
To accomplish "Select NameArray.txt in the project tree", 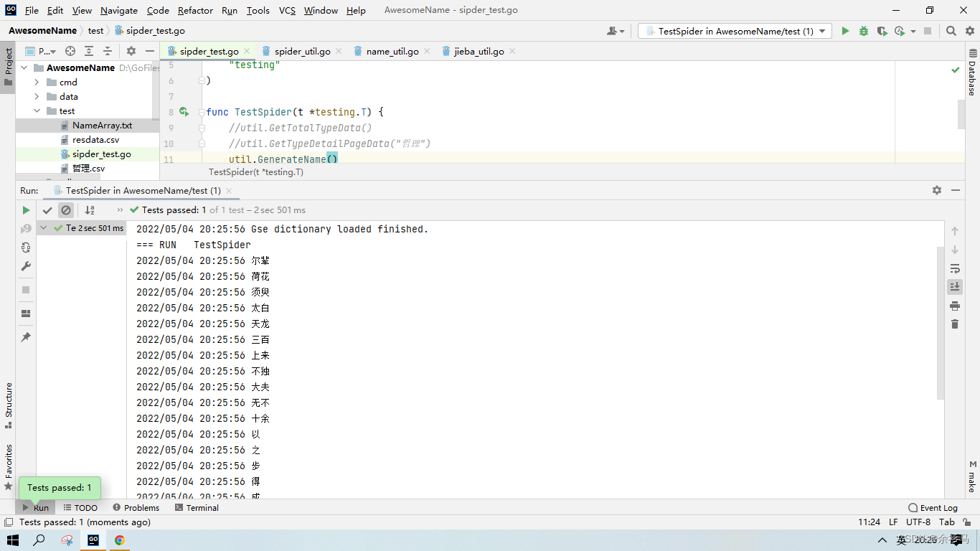I will pyautogui.click(x=102, y=126).
